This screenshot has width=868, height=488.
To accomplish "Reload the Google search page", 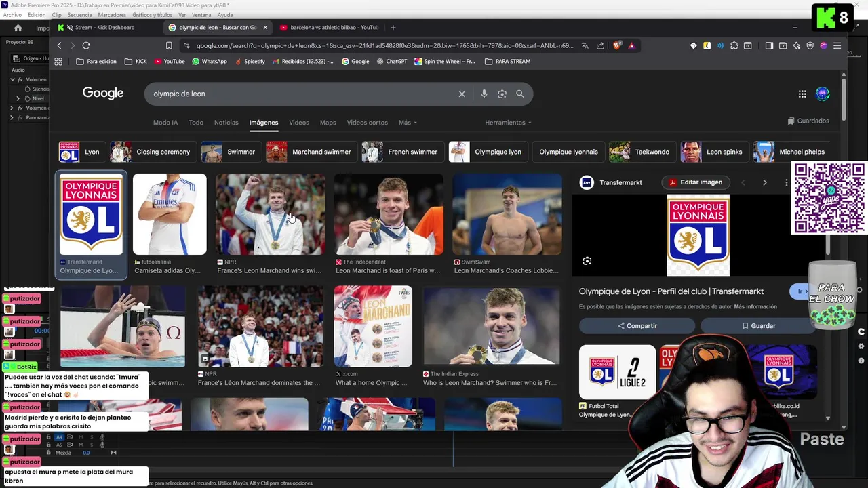I will (x=86, y=45).
